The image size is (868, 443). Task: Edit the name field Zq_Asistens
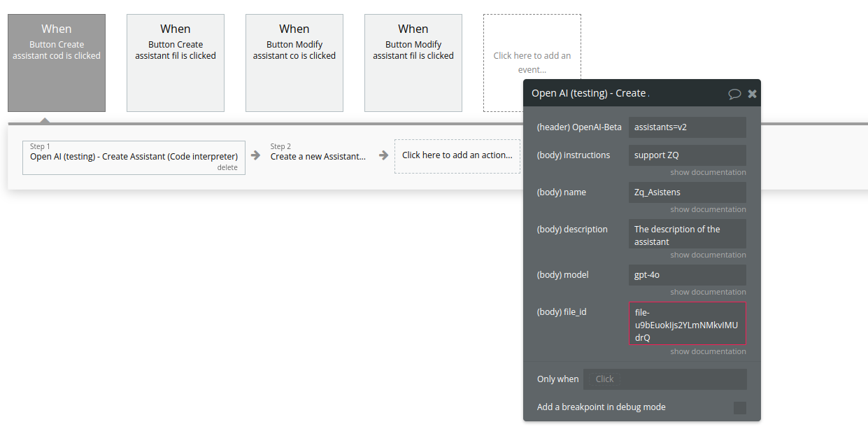click(x=688, y=192)
